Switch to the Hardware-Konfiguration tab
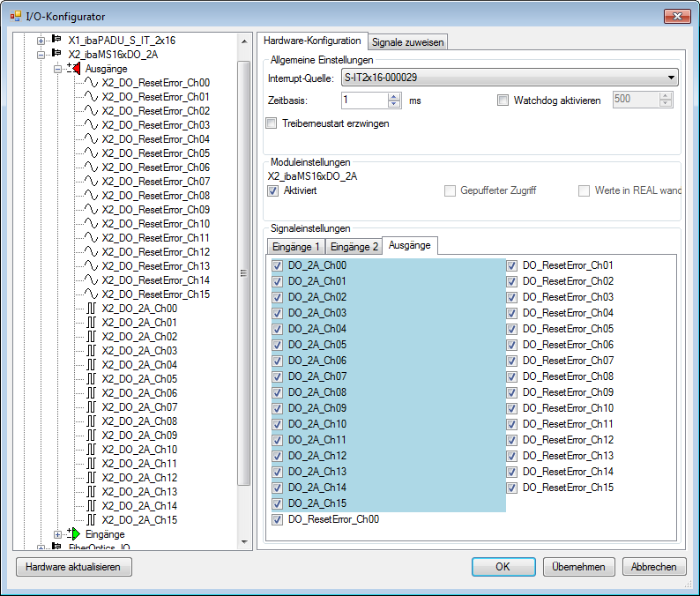The width and height of the screenshot is (700, 596). pyautogui.click(x=312, y=41)
